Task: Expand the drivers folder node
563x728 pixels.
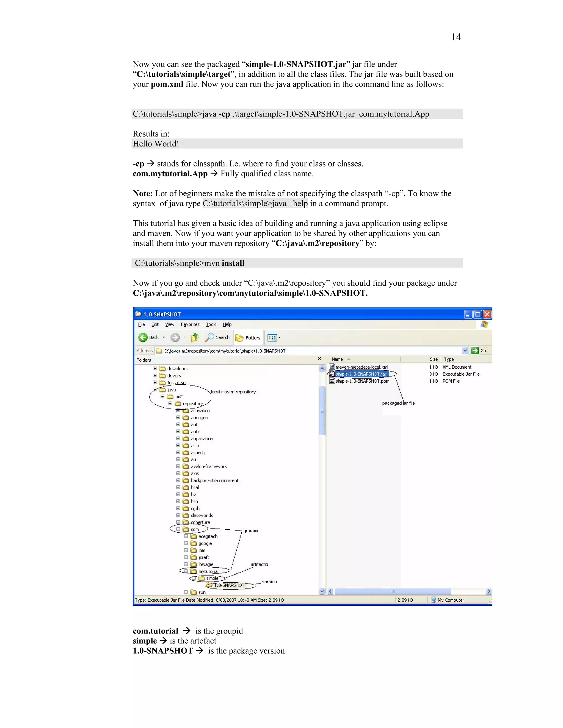Action: (155, 375)
